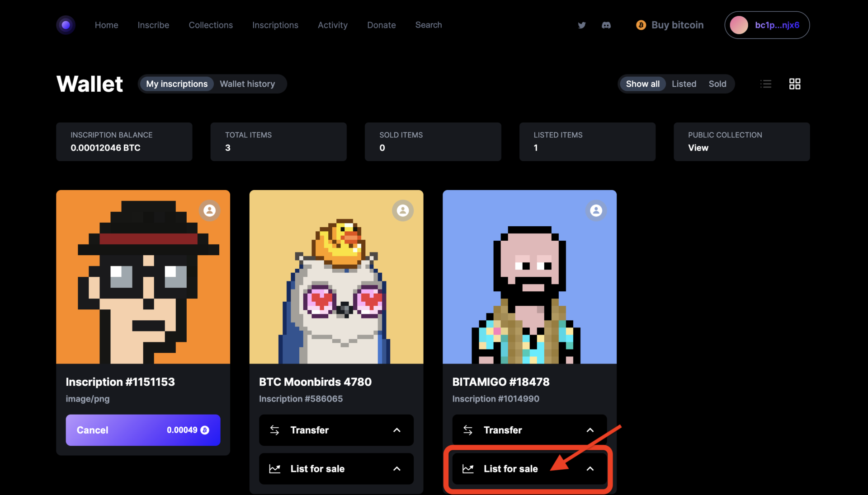Click chart icon on BTC Moonbirds List for sale

pyautogui.click(x=274, y=469)
